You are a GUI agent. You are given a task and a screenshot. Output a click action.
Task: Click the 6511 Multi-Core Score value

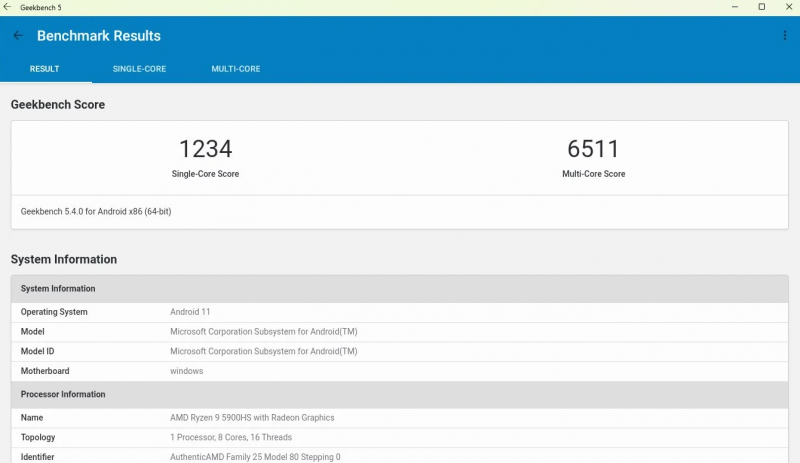(593, 149)
